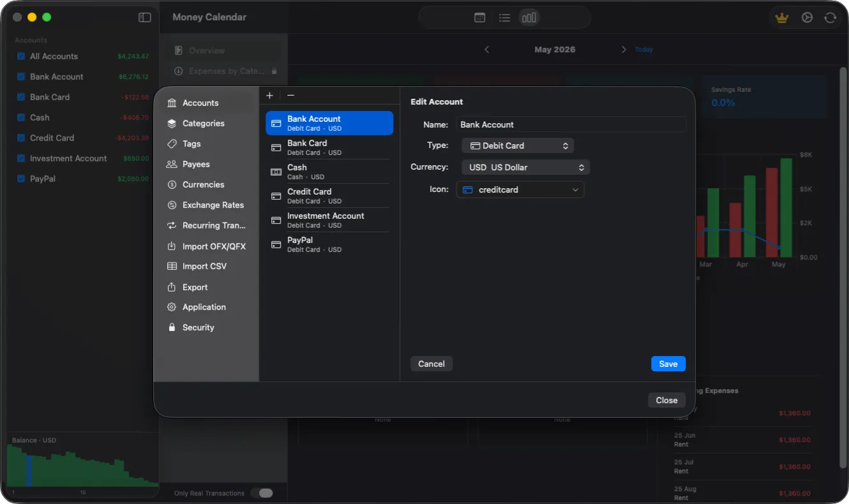Uncheck Credit Card checkbox in sidebar

coord(21,138)
